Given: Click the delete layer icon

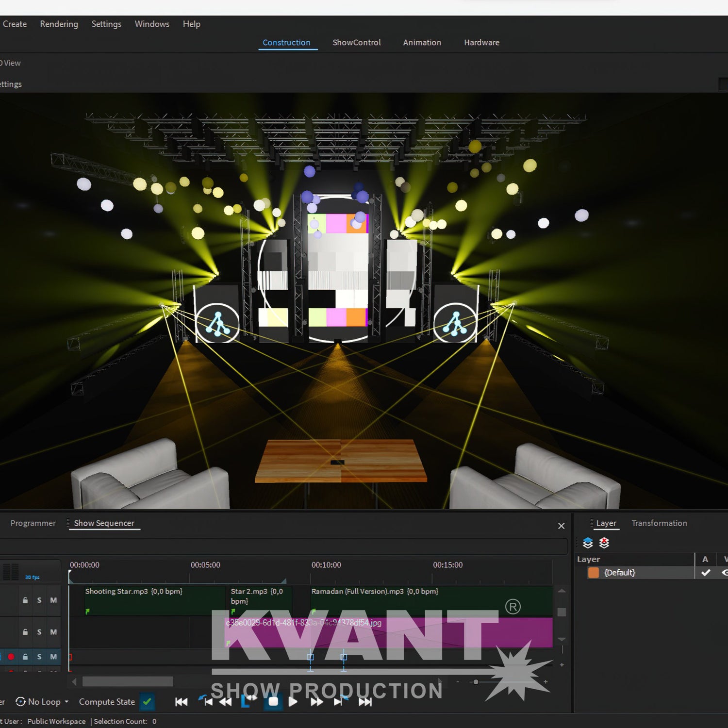Looking at the screenshot, I should [x=604, y=543].
